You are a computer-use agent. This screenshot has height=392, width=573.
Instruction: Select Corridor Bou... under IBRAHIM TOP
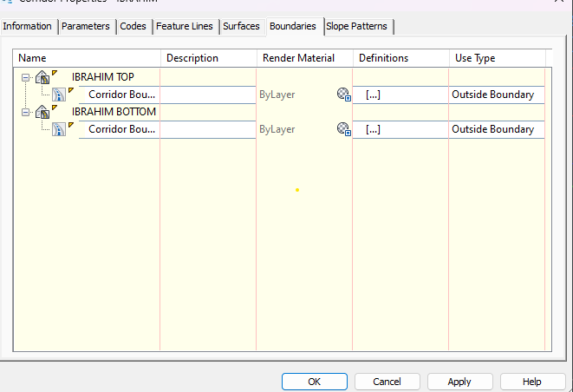click(121, 95)
